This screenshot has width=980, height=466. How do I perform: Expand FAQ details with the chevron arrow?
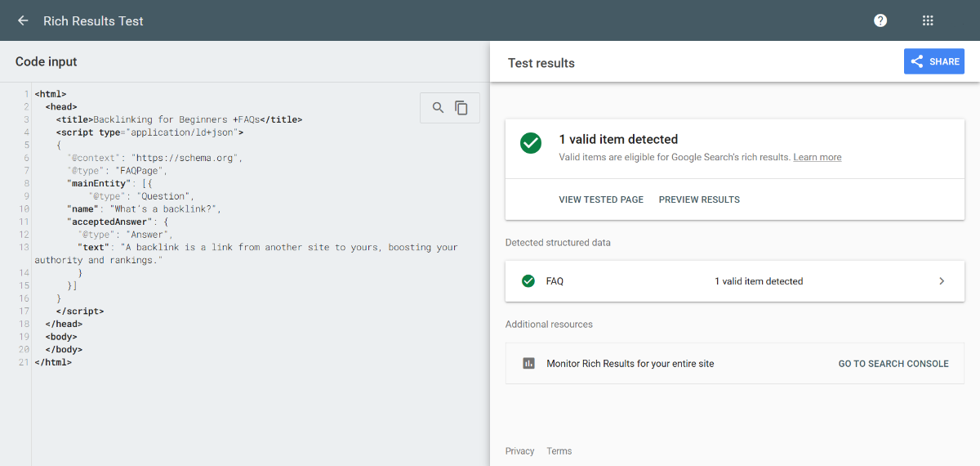pyautogui.click(x=941, y=281)
